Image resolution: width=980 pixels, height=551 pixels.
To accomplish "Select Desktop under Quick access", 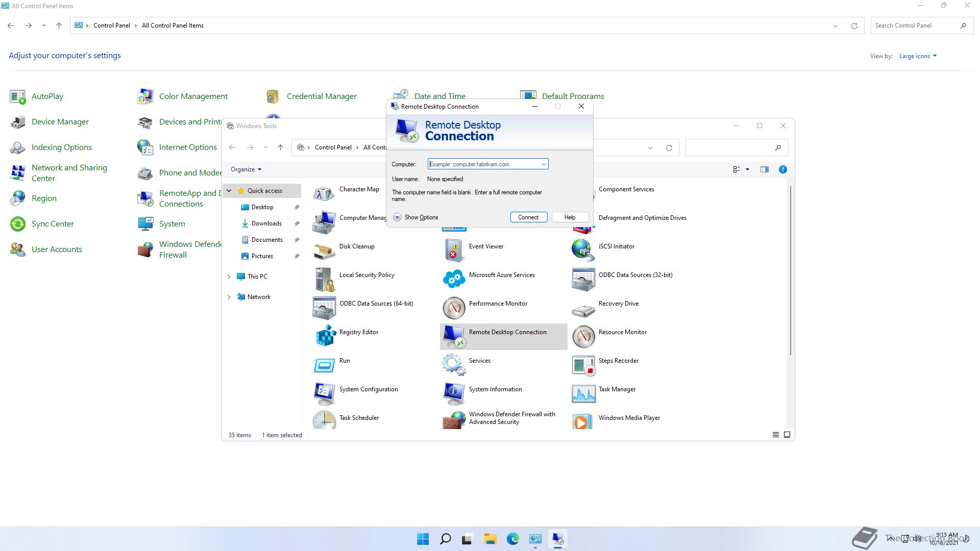I will point(262,207).
